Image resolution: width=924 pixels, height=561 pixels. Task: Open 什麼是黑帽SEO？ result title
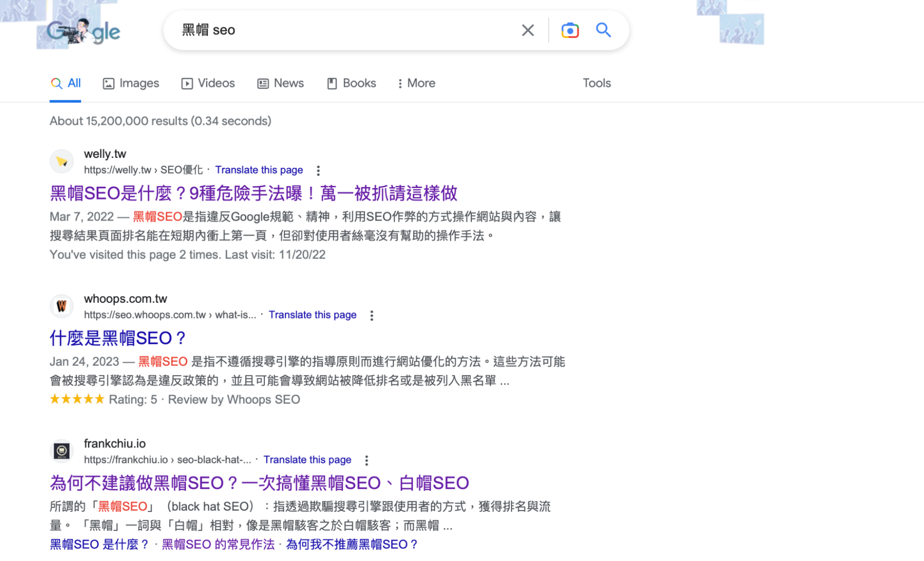(117, 338)
